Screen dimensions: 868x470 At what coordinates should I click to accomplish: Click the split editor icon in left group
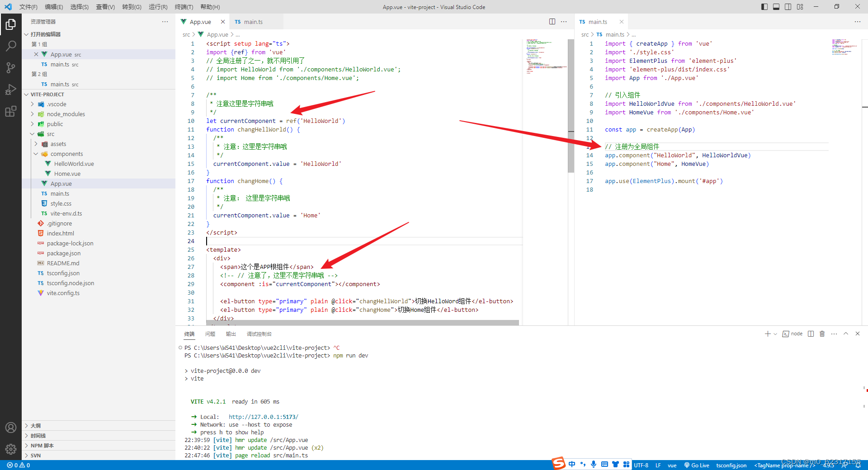pyautogui.click(x=552, y=22)
